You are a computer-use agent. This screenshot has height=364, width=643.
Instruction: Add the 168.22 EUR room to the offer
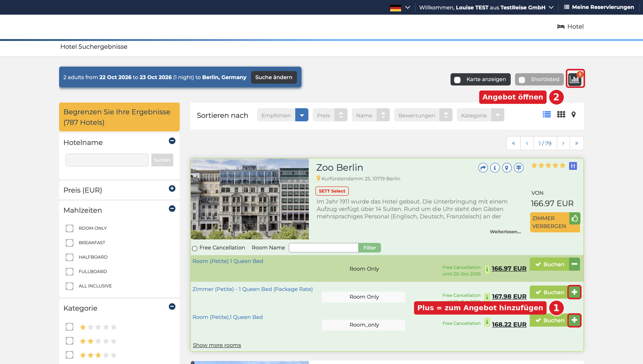pos(574,320)
